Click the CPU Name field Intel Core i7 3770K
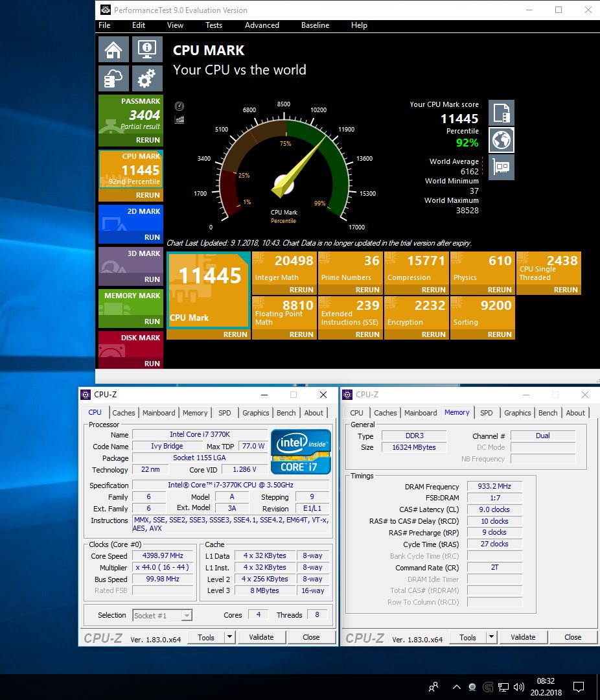Screen dimensions: 600x700 (200, 434)
